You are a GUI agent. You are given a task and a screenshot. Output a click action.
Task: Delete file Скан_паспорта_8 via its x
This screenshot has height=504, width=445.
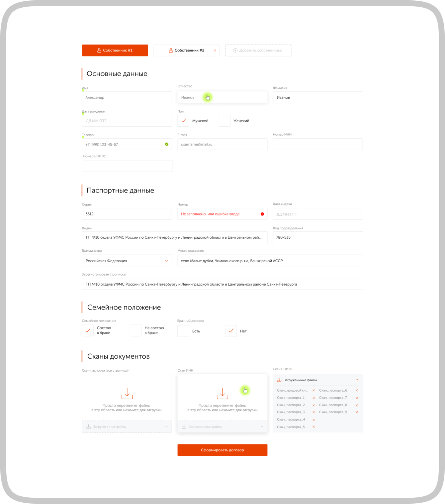357,405
